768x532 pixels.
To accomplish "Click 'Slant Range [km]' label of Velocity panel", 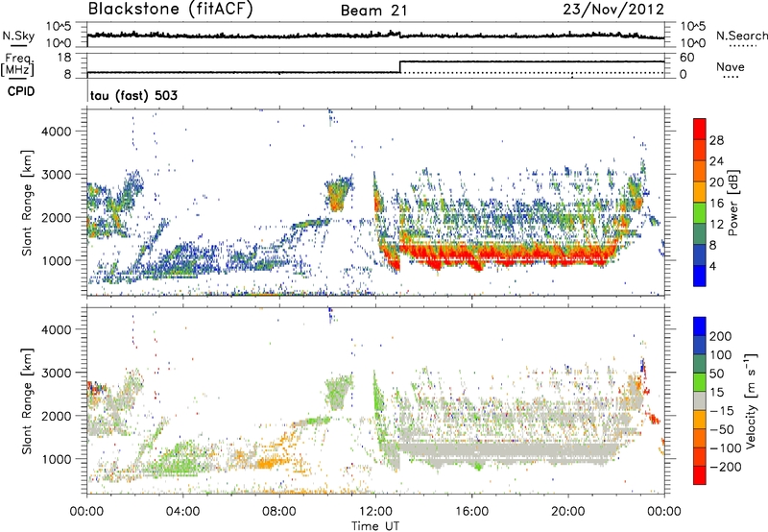I will (x=27, y=401).
